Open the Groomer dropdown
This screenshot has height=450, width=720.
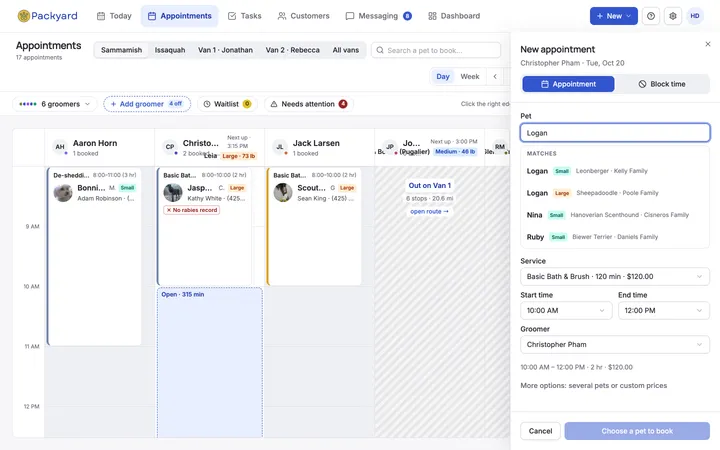pos(615,344)
